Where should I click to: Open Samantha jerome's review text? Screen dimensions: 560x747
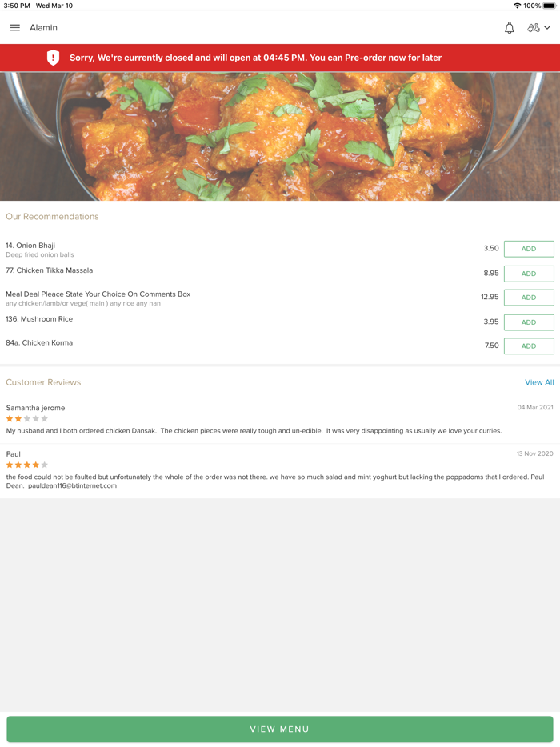click(x=254, y=431)
